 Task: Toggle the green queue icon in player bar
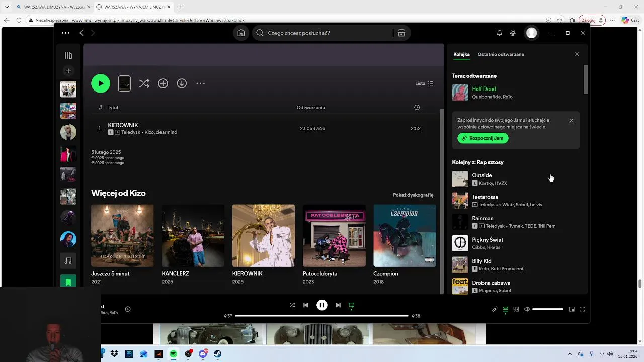(506, 309)
